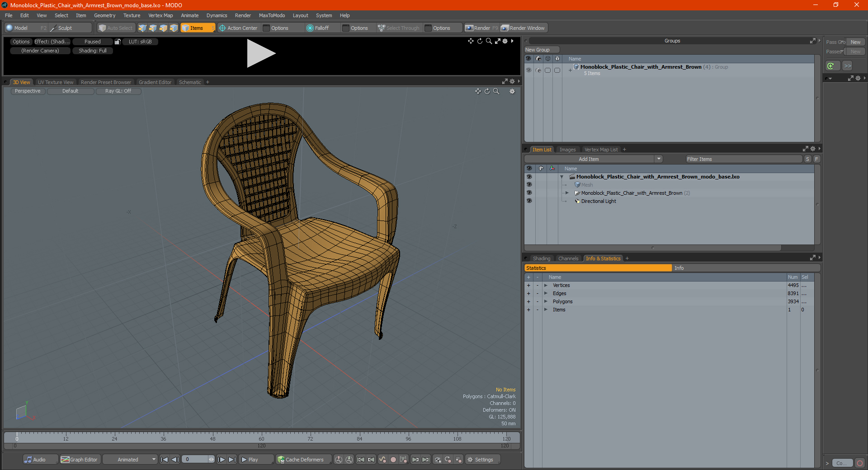Click render preview lock icon

pos(118,42)
